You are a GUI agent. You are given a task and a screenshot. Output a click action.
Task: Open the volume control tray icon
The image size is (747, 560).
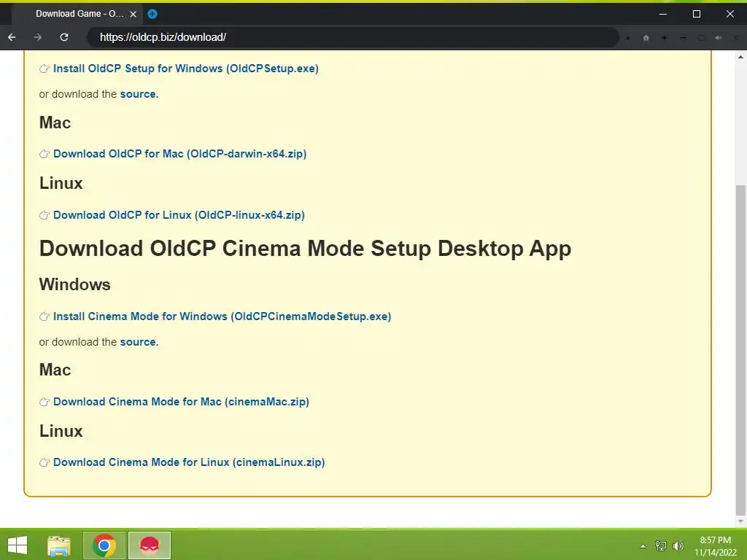678,545
